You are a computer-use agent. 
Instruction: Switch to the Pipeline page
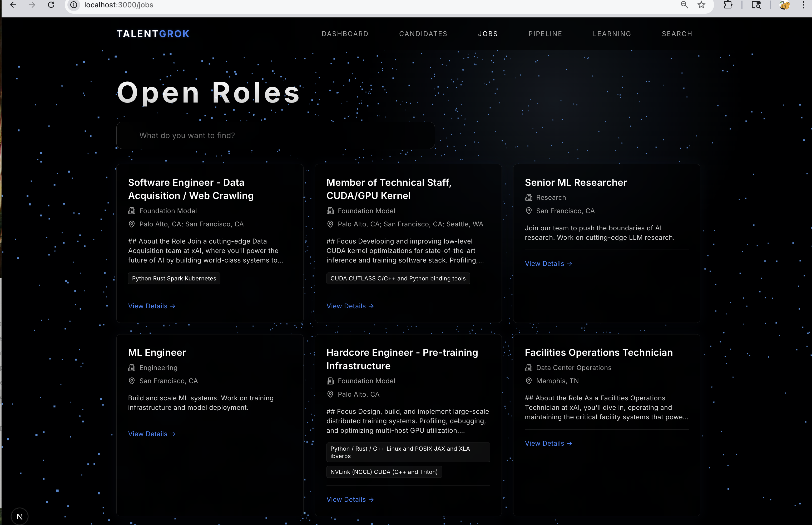click(545, 34)
